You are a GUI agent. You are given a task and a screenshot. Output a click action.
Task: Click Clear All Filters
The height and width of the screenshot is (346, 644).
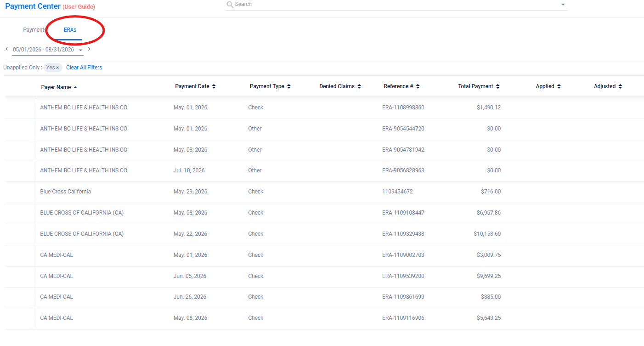pos(84,68)
